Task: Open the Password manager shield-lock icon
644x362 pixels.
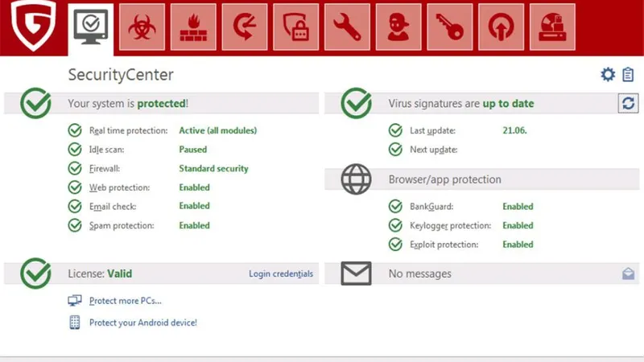Action: pos(295,27)
